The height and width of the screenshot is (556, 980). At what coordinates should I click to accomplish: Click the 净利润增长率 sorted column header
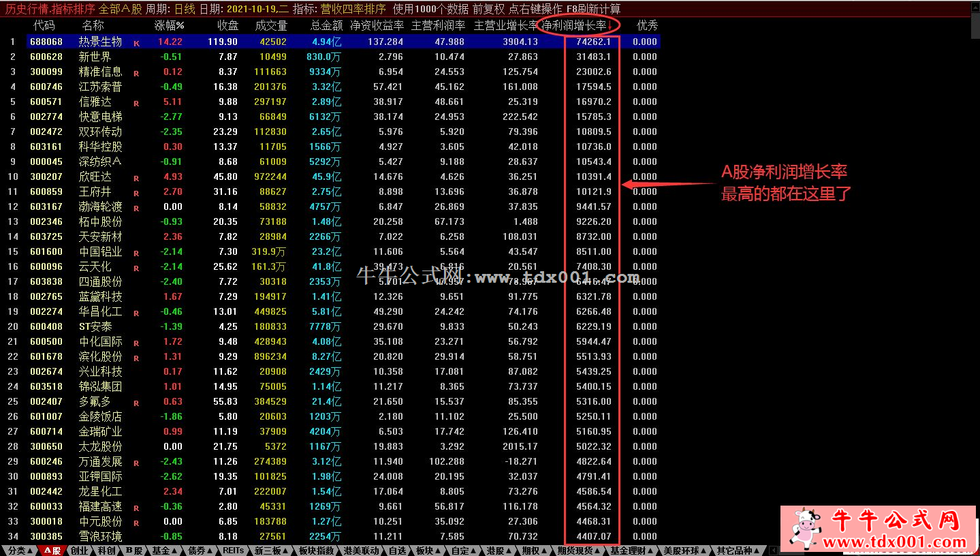[578, 26]
